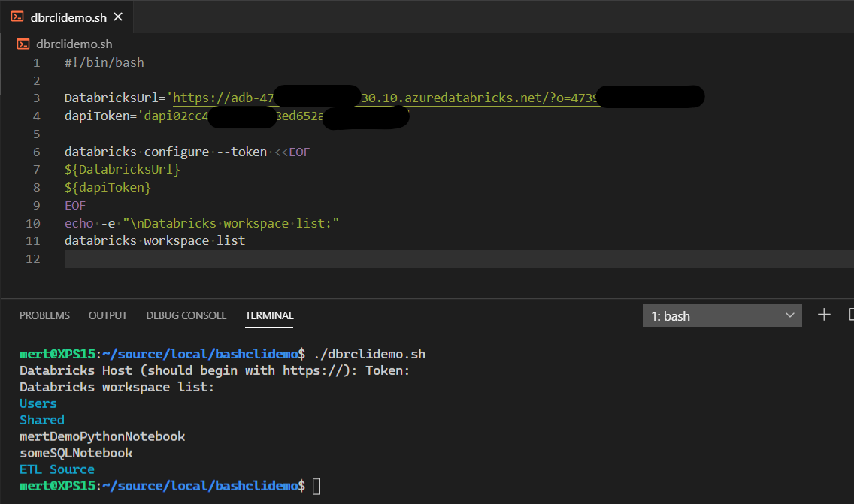Click the shell icon in the breadcrumb bar

pyautogui.click(x=23, y=44)
